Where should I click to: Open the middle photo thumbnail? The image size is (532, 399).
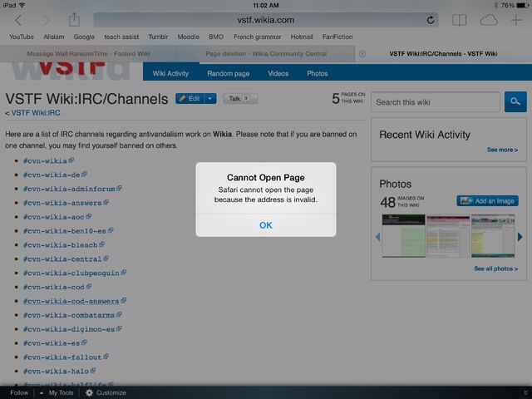[x=448, y=235]
